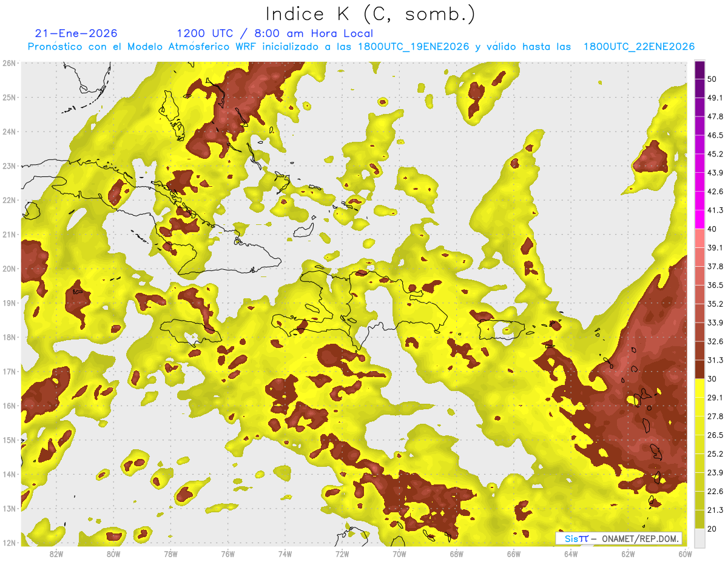Viewport: 728px width, 562px height.
Task: Click the color scale value 45.2
Action: (x=715, y=154)
